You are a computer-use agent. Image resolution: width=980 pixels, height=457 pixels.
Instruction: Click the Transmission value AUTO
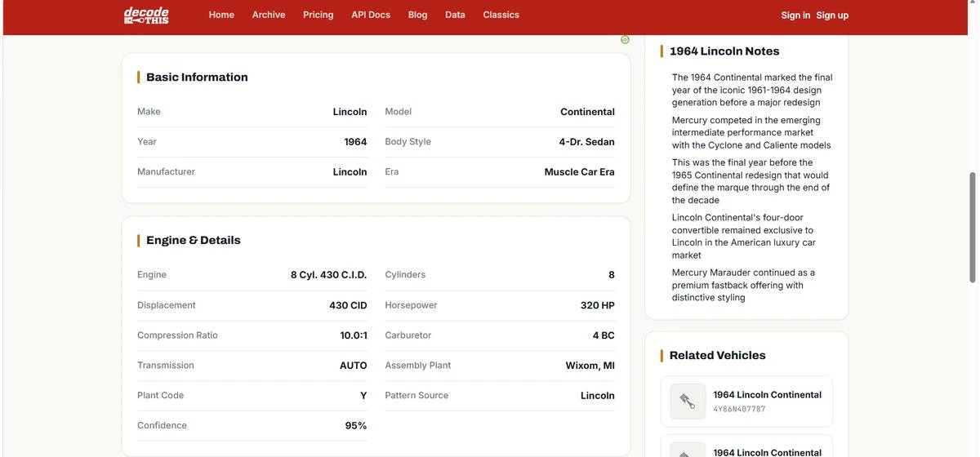tap(353, 366)
